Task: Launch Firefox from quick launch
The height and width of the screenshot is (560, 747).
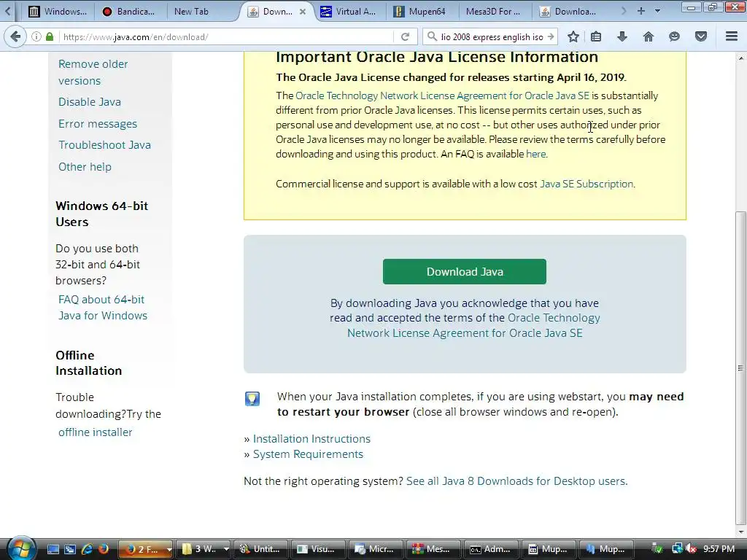Action: click(104, 549)
